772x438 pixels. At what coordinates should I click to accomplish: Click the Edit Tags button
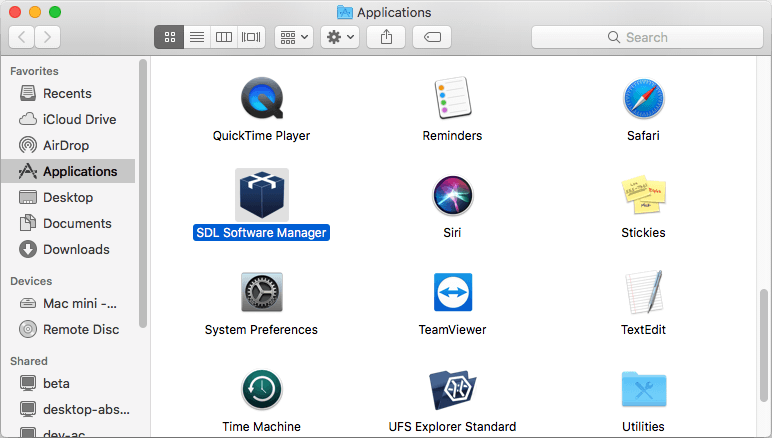click(x=432, y=37)
